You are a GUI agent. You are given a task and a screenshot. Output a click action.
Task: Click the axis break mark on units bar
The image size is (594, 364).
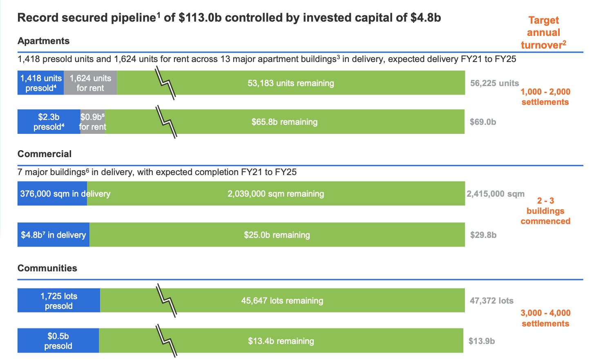[166, 83]
